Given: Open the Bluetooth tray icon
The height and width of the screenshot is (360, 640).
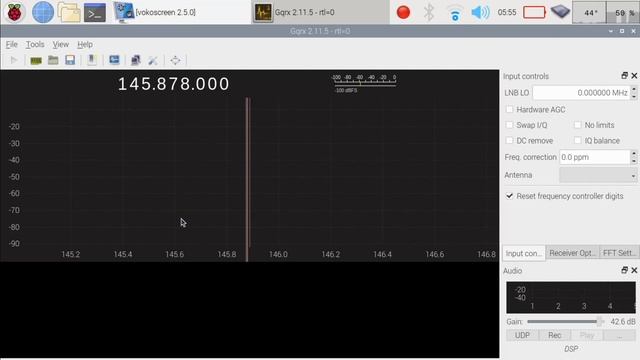Looking at the screenshot, I should point(429,12).
